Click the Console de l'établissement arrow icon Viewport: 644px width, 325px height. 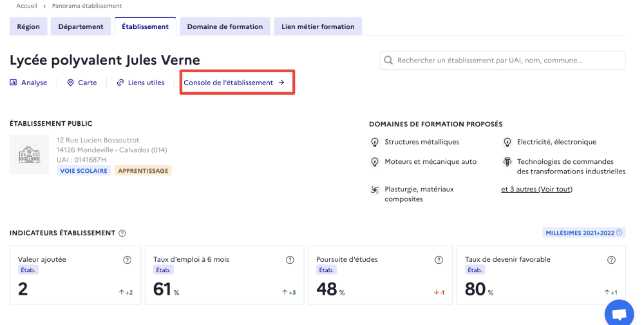tap(281, 83)
